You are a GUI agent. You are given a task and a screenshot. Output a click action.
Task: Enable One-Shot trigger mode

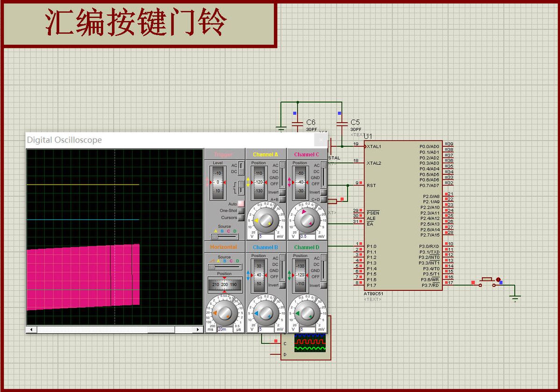point(241,211)
